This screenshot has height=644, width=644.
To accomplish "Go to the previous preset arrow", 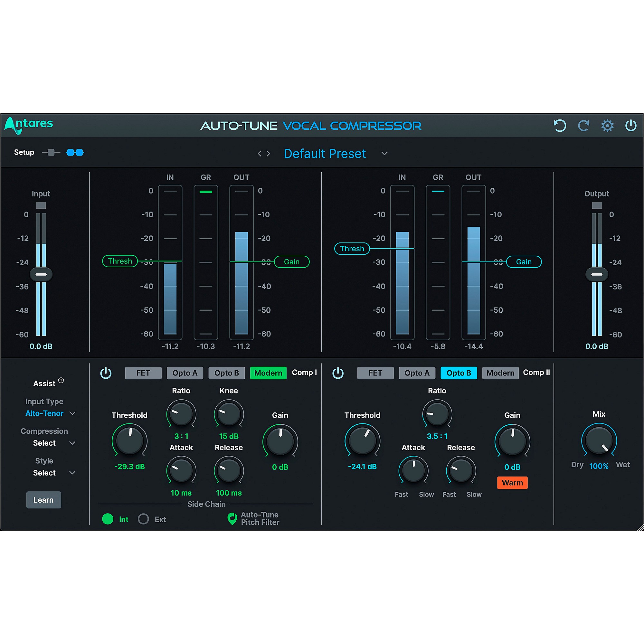I will (x=259, y=154).
